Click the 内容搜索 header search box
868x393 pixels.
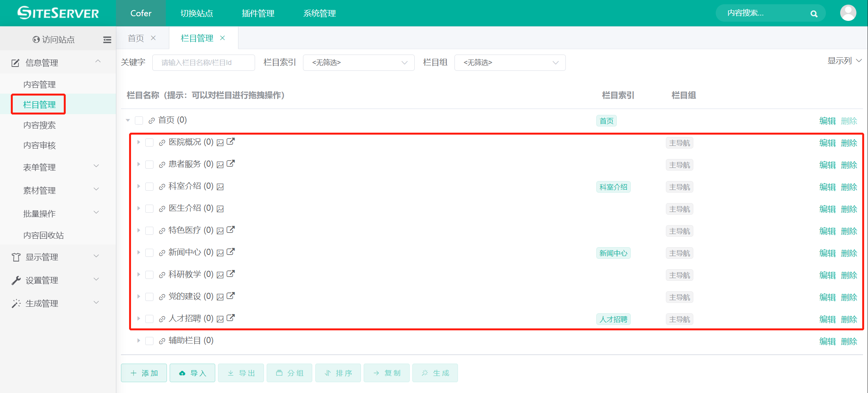coord(771,13)
